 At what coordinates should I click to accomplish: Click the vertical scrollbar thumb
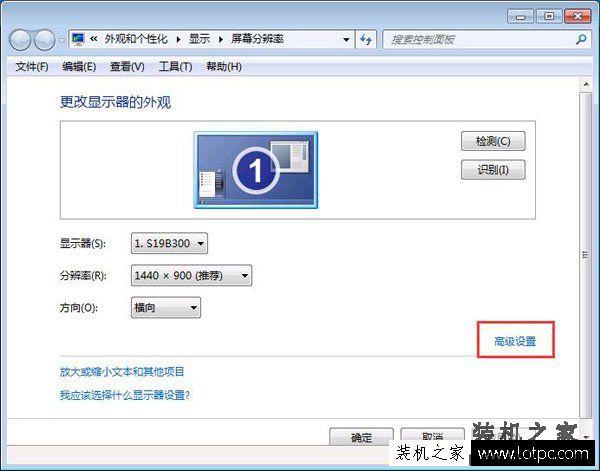[x=585, y=255]
